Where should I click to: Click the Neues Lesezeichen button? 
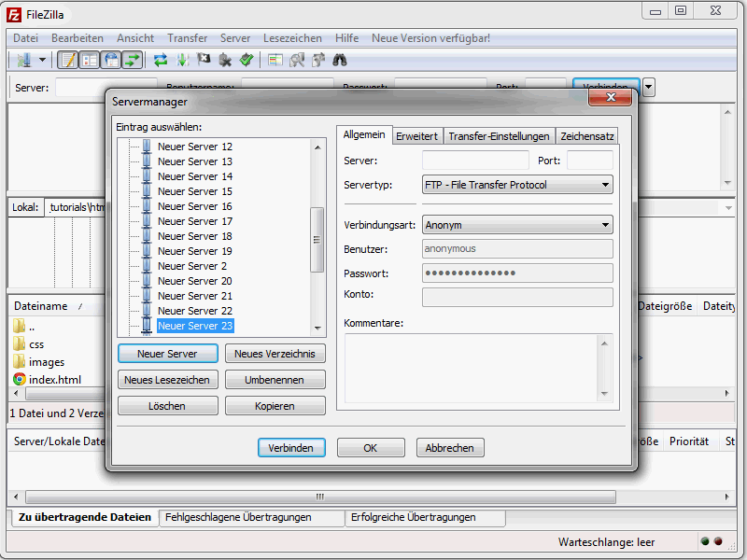(168, 380)
